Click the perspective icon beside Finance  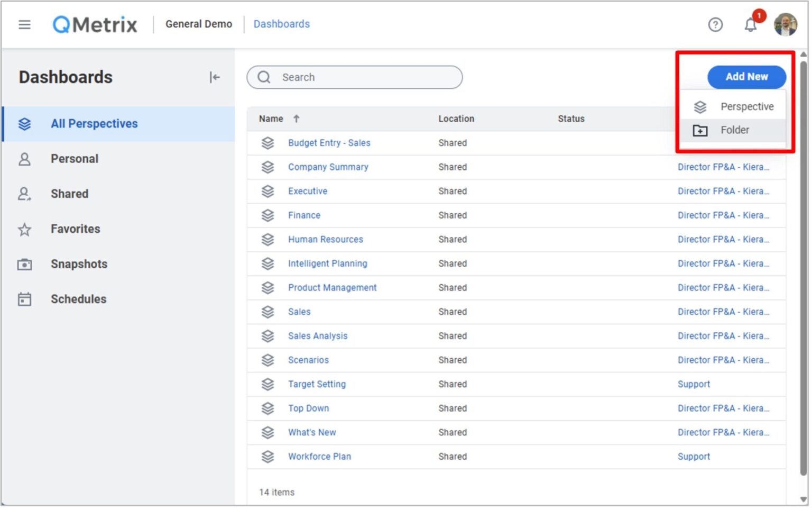[267, 215]
